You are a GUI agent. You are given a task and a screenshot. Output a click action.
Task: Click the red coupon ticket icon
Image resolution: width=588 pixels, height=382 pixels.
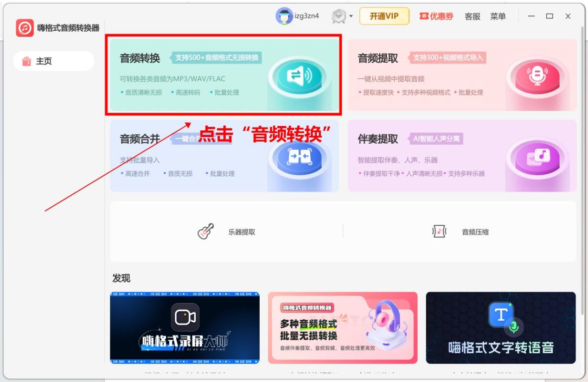point(424,16)
